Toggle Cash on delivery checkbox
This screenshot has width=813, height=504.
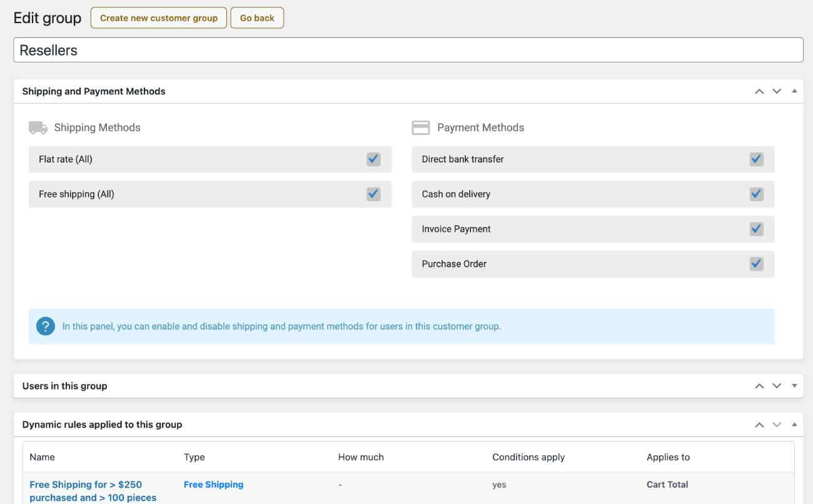(x=757, y=194)
